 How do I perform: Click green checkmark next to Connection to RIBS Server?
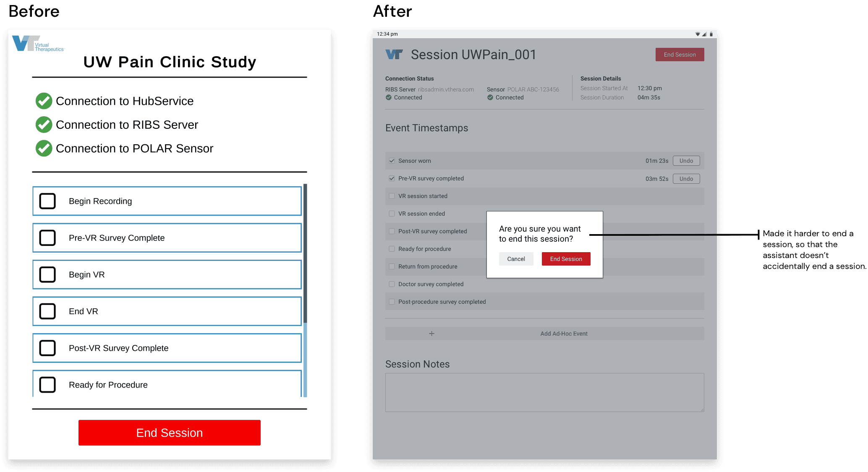click(x=44, y=125)
